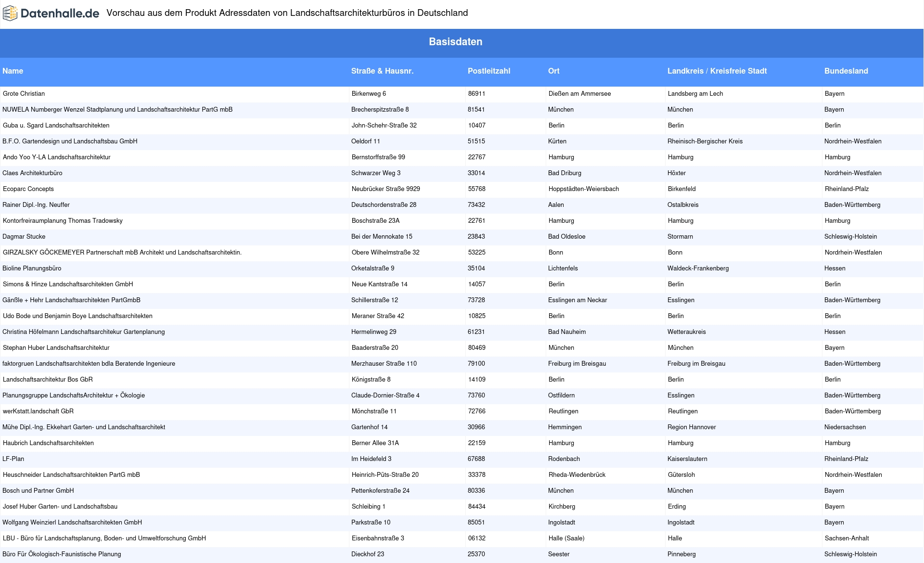Select the town Esslingen am Neckar
This screenshot has height=563, width=924.
coord(577,300)
